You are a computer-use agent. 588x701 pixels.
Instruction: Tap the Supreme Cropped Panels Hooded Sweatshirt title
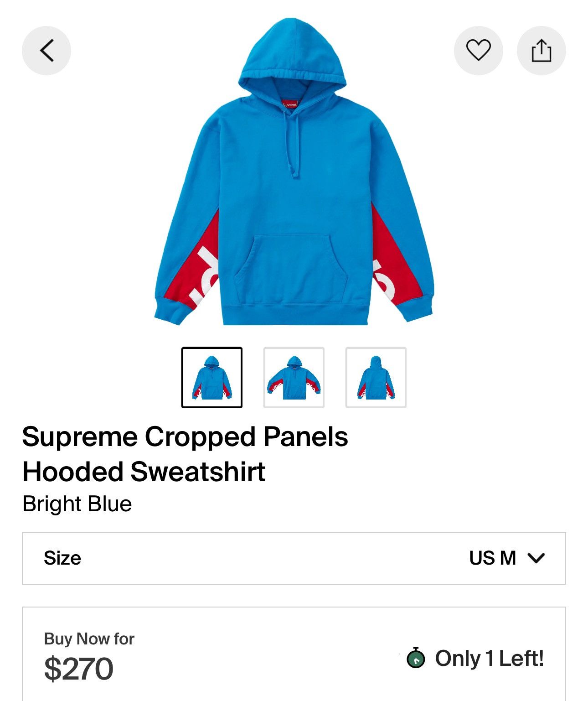185,454
